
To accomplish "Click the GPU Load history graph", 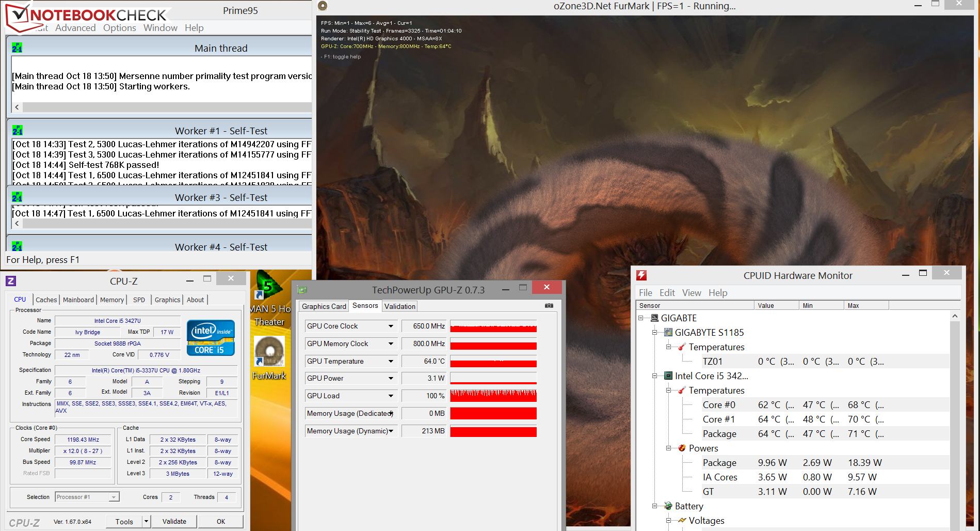I will (x=493, y=396).
